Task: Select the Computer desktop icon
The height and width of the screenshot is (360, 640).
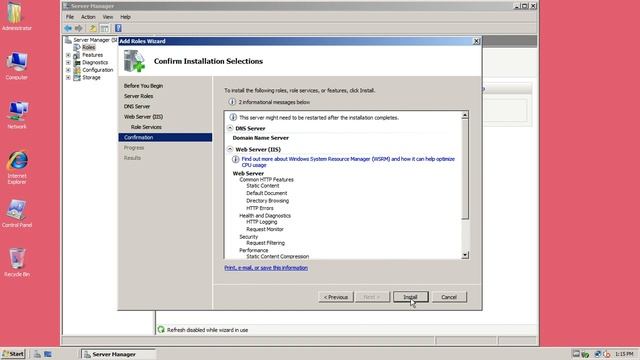Action: (x=16, y=65)
